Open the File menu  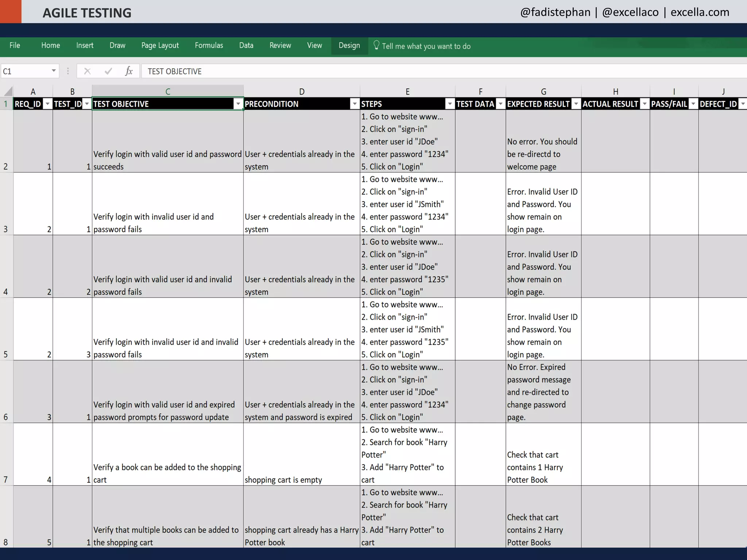pyautogui.click(x=15, y=46)
